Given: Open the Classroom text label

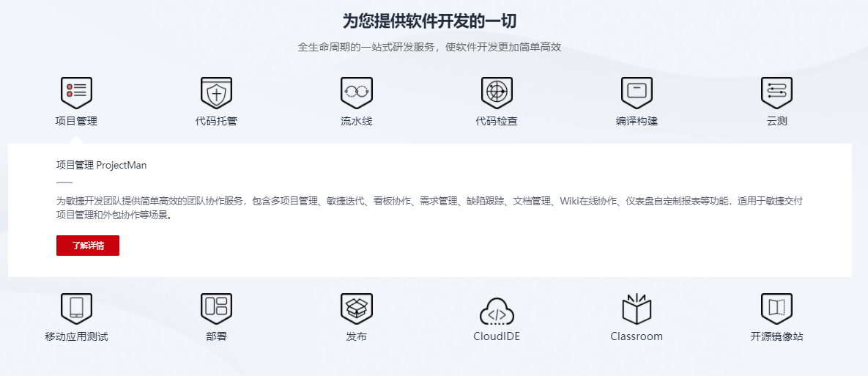Looking at the screenshot, I should [x=637, y=336].
